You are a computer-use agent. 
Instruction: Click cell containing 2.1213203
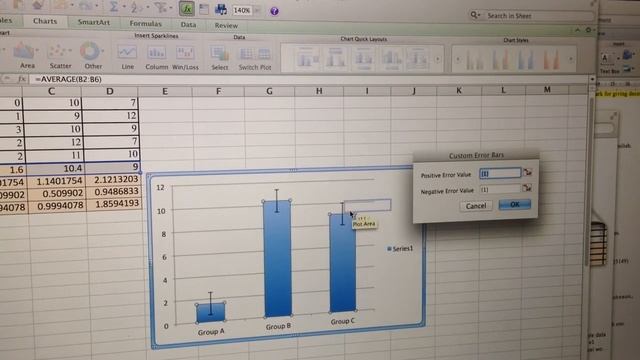click(x=111, y=180)
